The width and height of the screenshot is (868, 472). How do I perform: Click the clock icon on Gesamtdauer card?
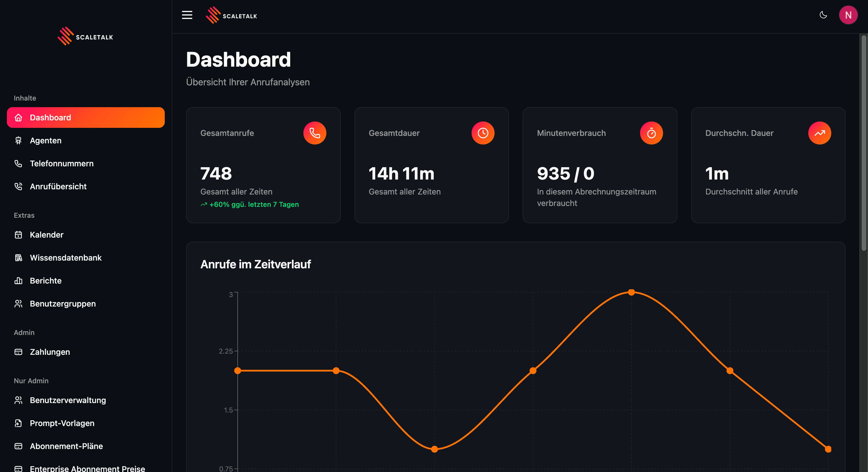(483, 133)
